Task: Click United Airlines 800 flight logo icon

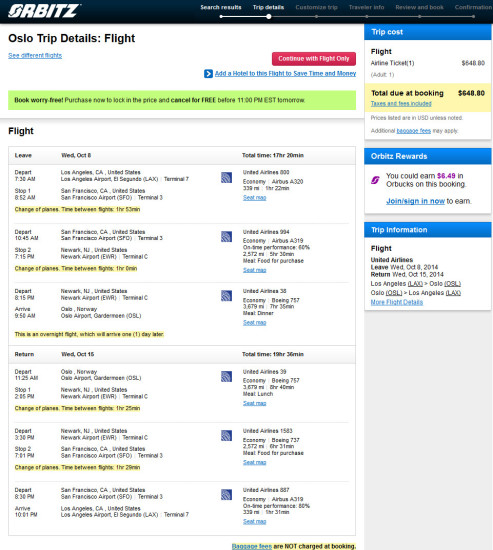Action: pyautogui.click(x=226, y=177)
